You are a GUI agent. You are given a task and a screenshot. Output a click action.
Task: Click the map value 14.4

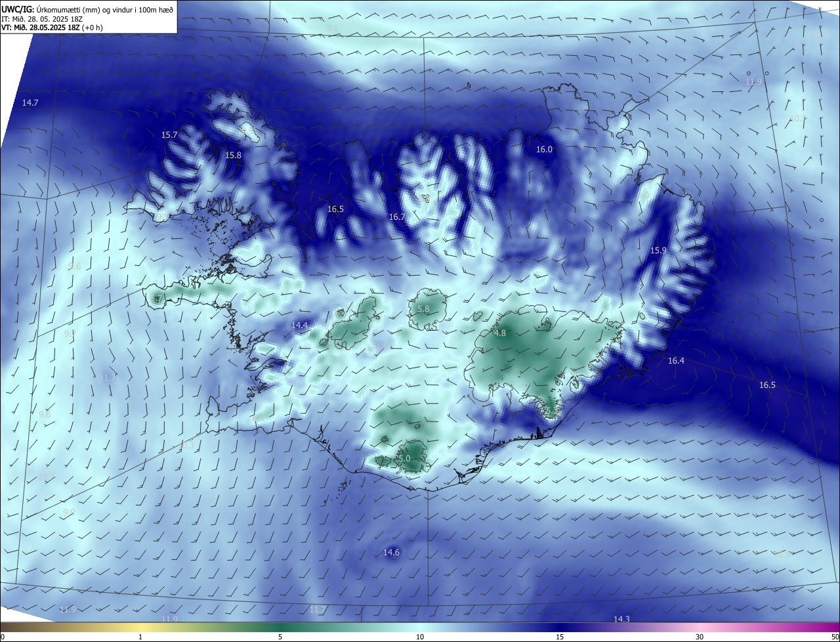(x=299, y=325)
